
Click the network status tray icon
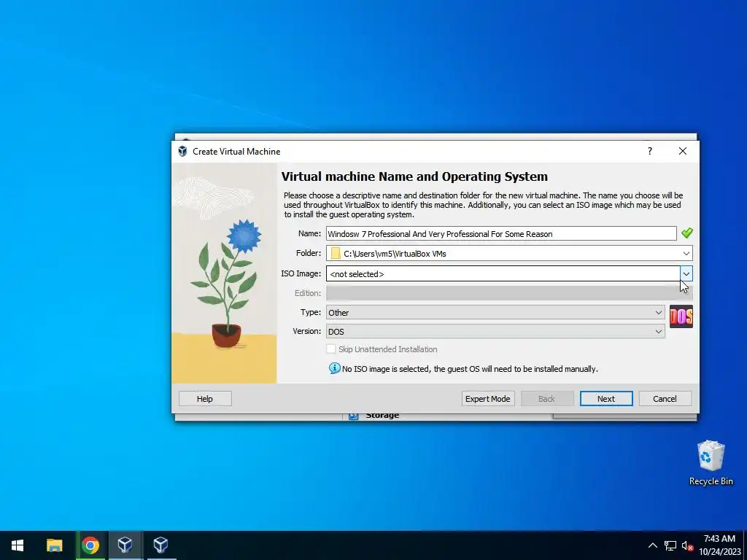tap(670, 545)
